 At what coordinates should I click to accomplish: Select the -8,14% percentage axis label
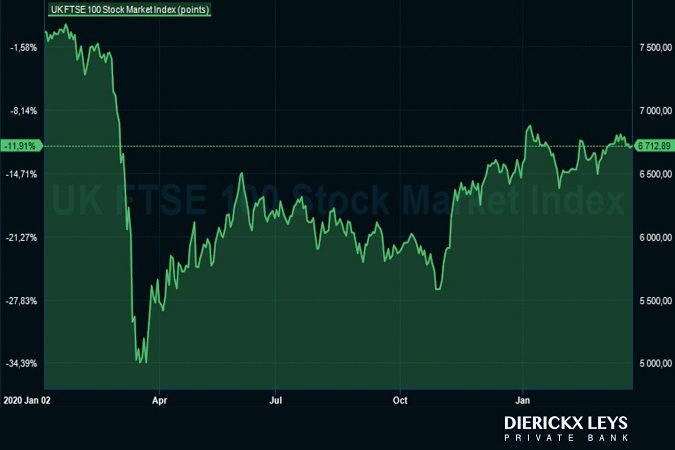click(x=22, y=111)
